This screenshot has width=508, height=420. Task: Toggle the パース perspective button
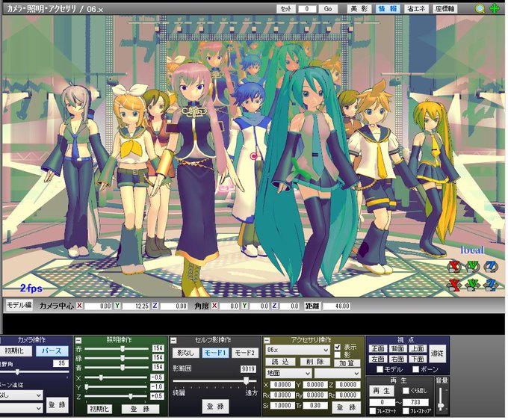(52, 350)
